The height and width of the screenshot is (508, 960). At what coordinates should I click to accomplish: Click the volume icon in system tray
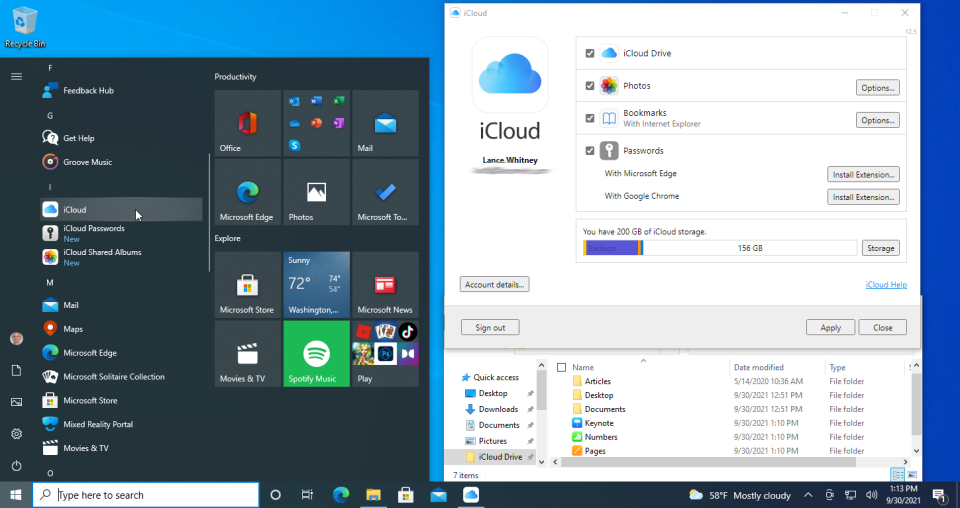872,495
